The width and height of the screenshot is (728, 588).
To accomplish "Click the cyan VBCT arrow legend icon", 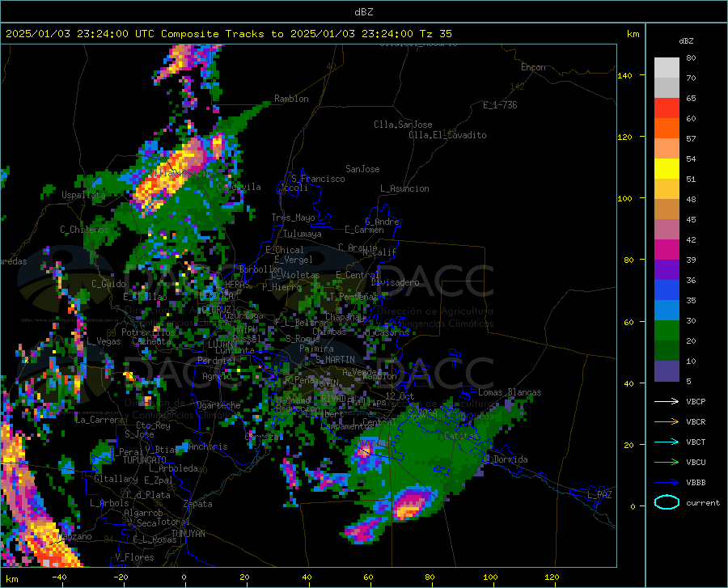I will [667, 442].
